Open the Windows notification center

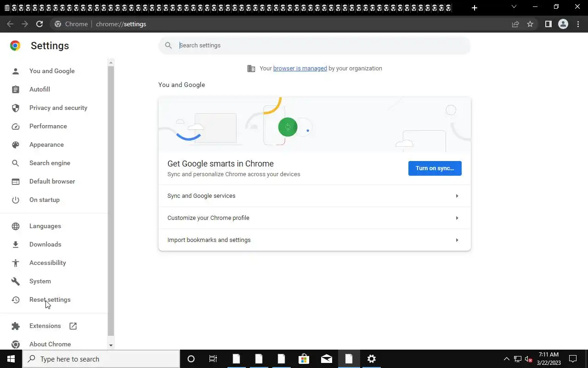(x=573, y=359)
